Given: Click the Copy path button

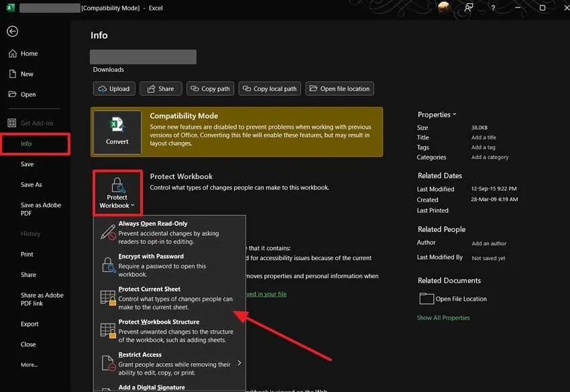Looking at the screenshot, I should click(211, 88).
